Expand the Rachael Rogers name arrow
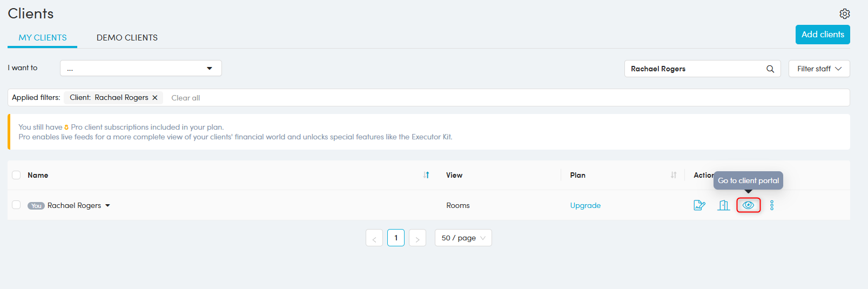This screenshot has height=289, width=868. click(108, 206)
